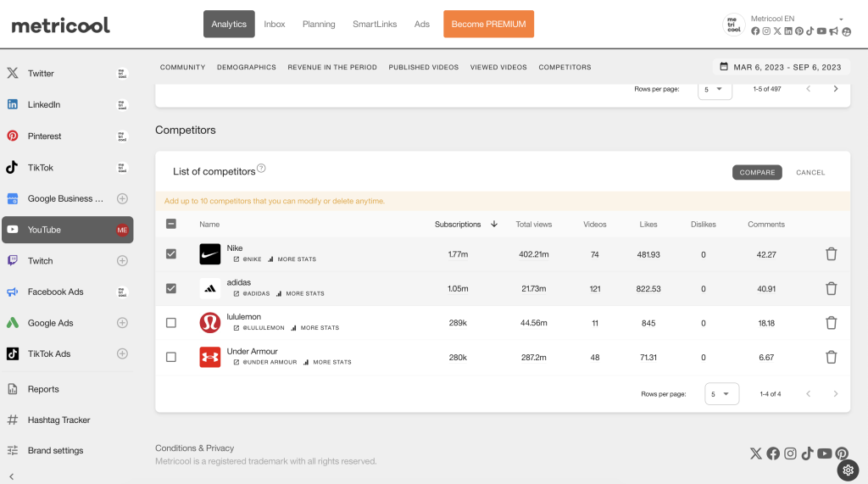Open competitors rows per page dropdown
868x484 pixels.
click(x=721, y=394)
